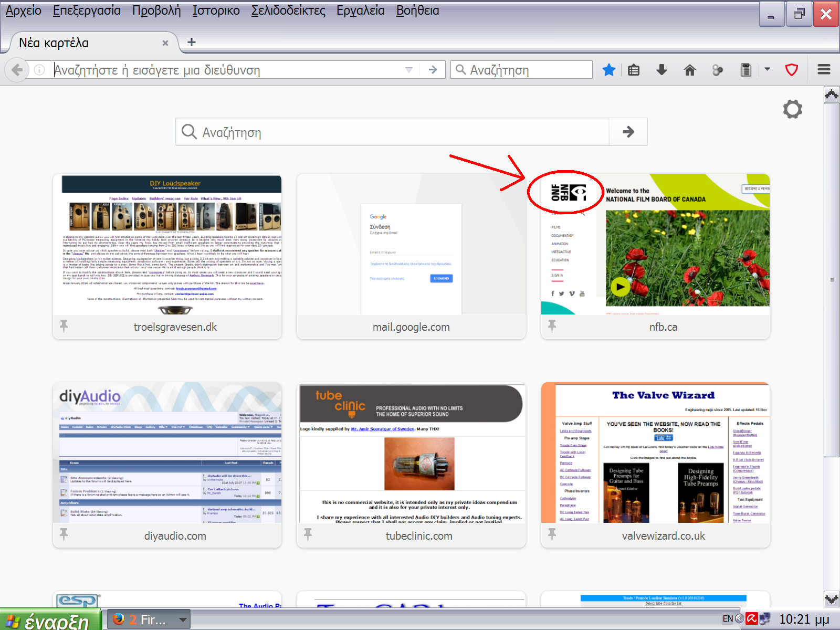Click the nfb.ca label
Viewport: 840px width, 630px height.
pyautogui.click(x=664, y=327)
